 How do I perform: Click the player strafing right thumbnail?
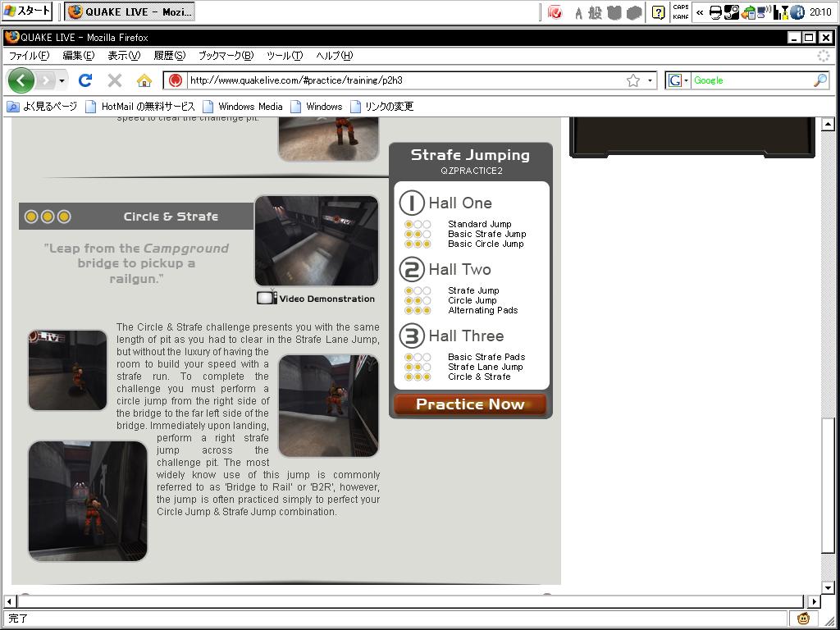[328, 405]
